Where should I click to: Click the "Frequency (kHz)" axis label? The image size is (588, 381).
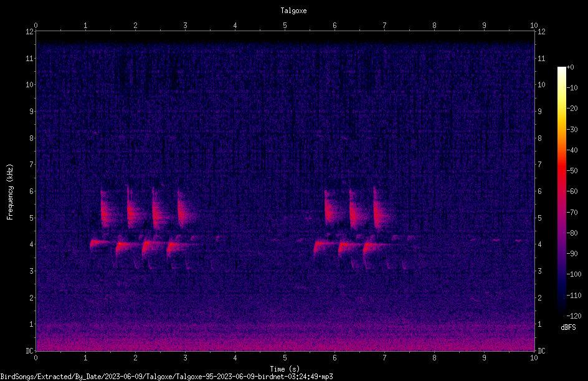[x=10, y=192]
